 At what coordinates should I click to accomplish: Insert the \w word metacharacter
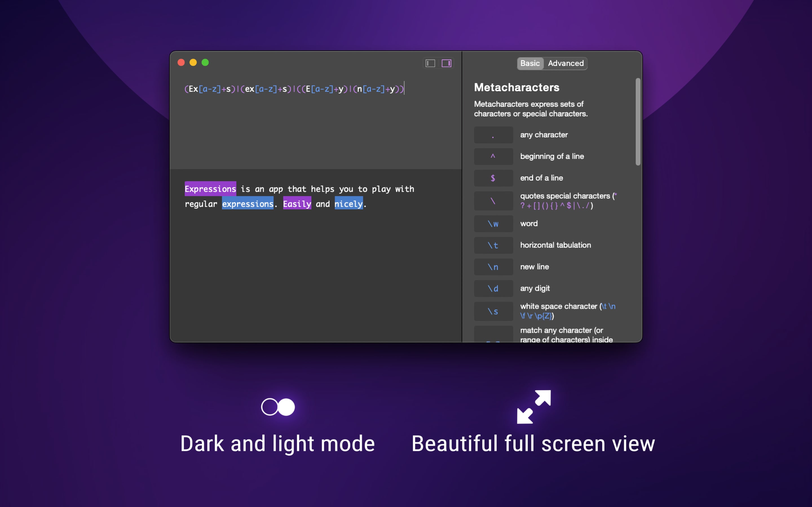point(493,224)
